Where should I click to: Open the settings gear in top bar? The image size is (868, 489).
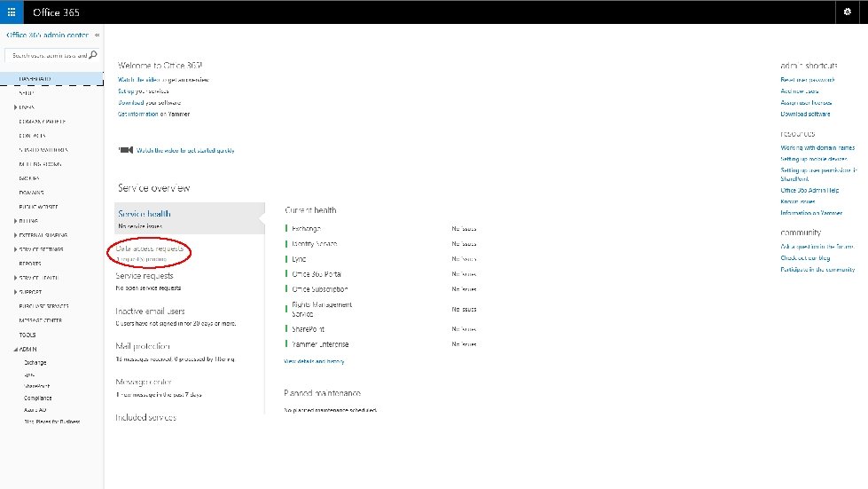(x=847, y=12)
